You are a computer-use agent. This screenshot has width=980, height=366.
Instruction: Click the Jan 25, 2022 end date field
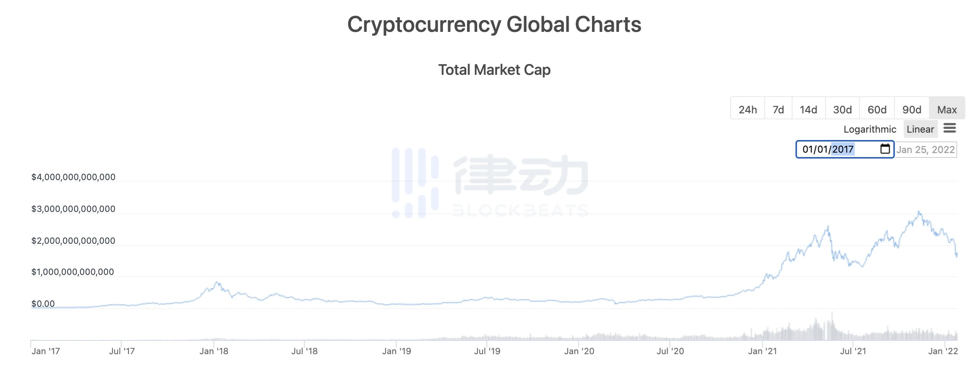coord(925,149)
